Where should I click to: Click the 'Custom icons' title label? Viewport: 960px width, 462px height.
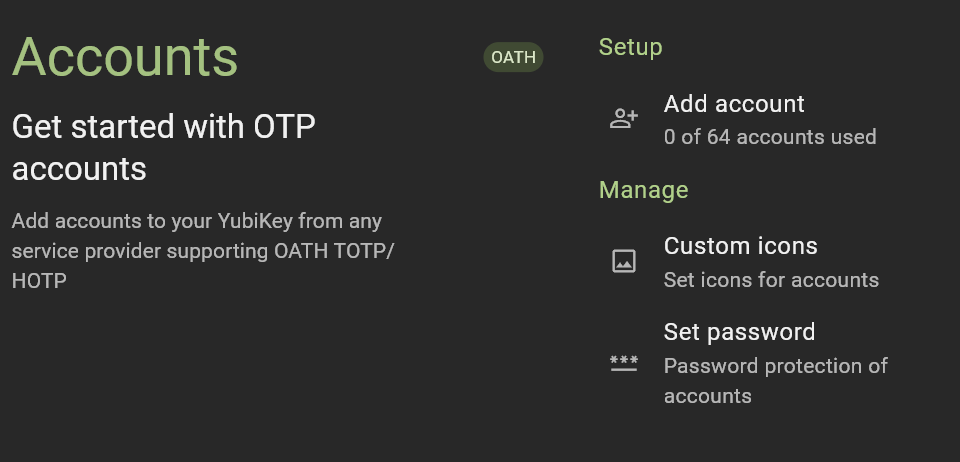tap(740, 246)
